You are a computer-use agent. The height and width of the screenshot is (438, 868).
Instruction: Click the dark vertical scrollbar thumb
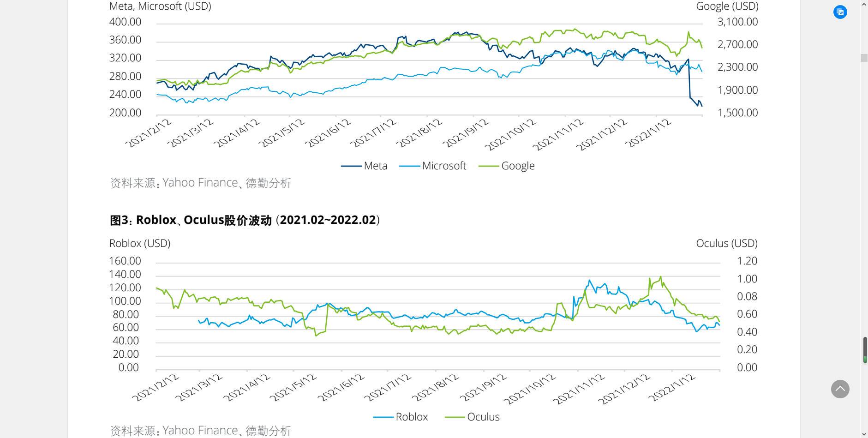click(x=865, y=349)
